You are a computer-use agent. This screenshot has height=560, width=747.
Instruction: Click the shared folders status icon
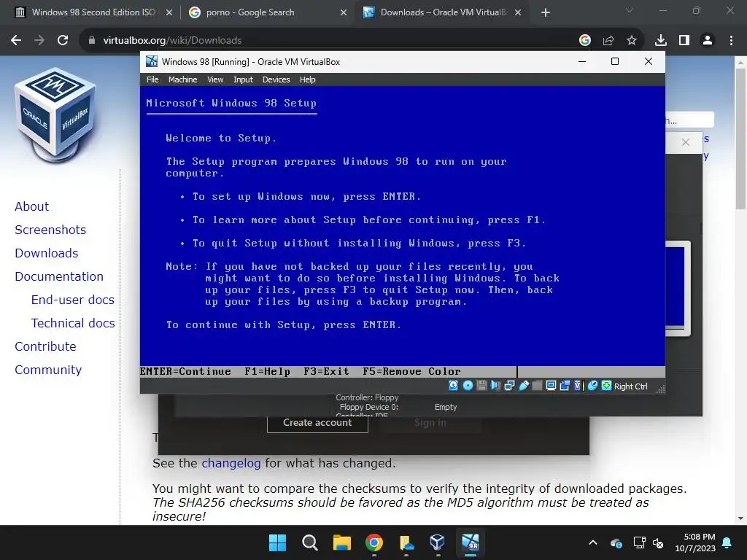click(x=537, y=386)
